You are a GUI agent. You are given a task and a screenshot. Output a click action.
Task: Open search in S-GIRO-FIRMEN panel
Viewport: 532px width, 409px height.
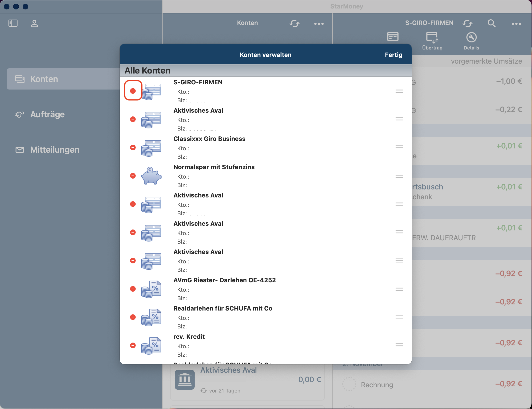(491, 23)
